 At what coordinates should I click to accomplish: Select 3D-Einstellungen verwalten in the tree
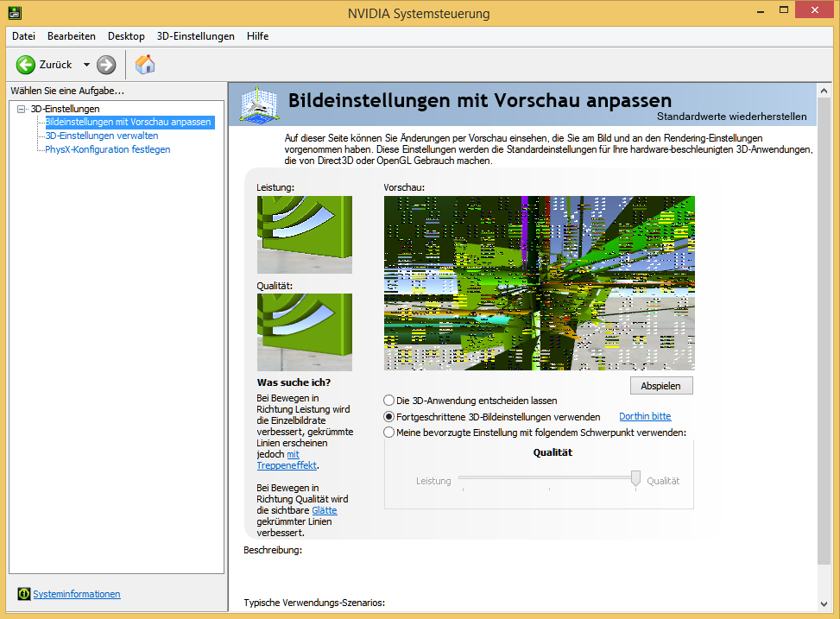pos(102,136)
